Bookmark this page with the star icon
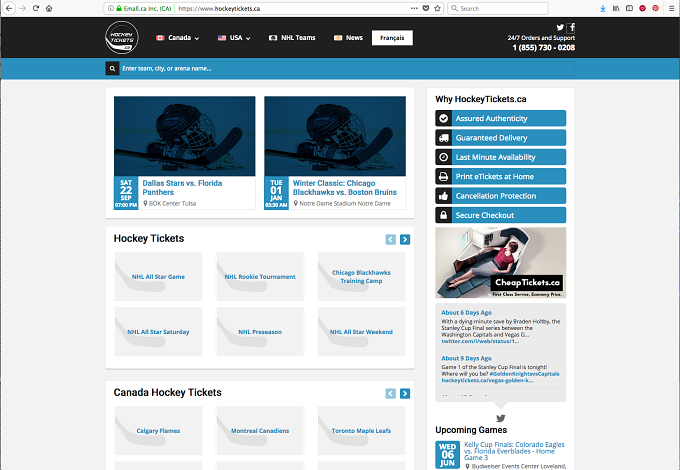Viewport: 680px width, 470px height. 437,8
